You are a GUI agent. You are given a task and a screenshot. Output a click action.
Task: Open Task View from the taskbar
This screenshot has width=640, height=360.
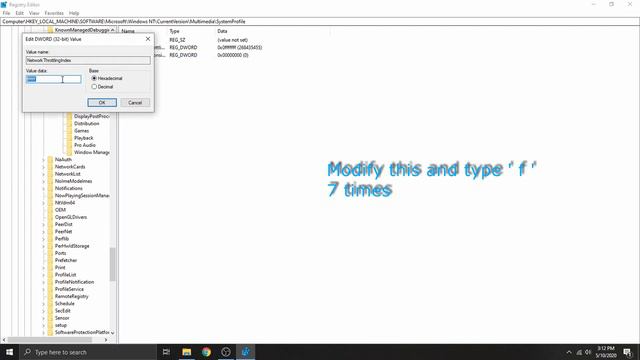pyautogui.click(x=166, y=352)
